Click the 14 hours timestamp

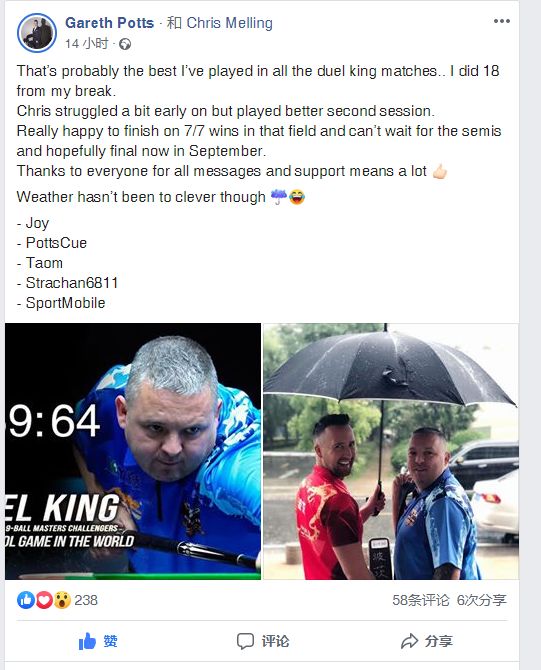(87, 44)
